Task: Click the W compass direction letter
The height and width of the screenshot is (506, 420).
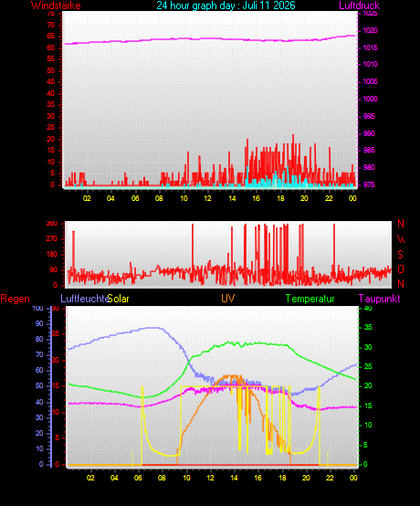Action: [x=401, y=239]
